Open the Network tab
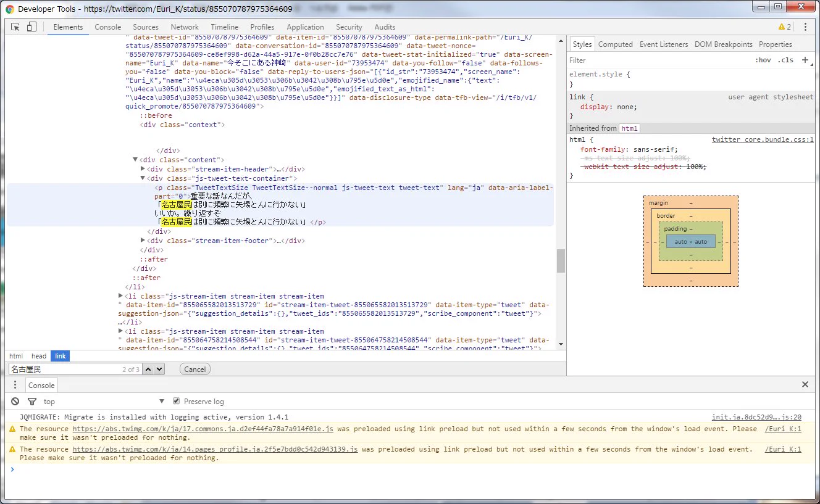Screen dimensions: 820x504 tap(185, 27)
